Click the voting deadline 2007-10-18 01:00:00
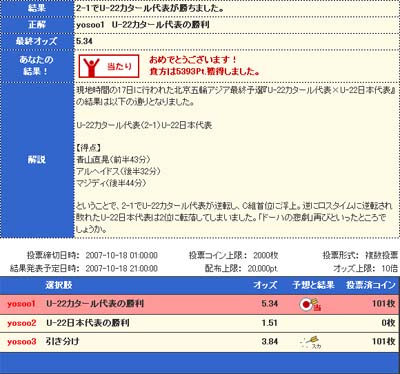400x374 pixels. point(122,255)
